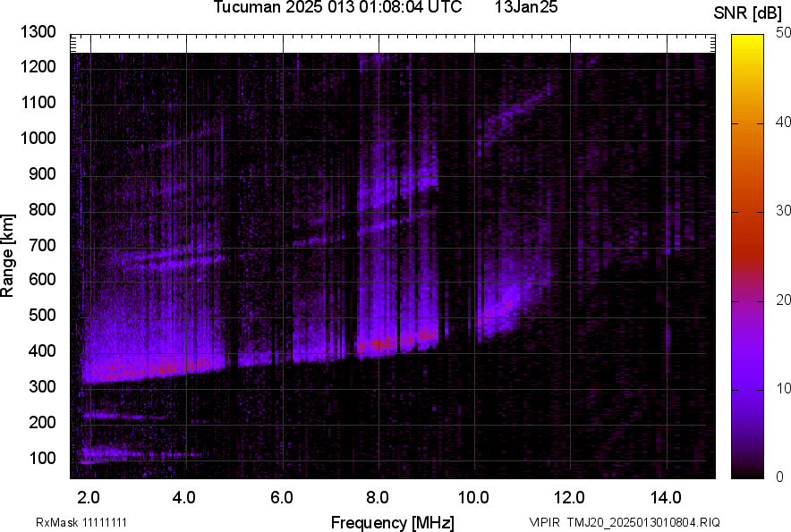Click the frequency tick label '12.0'
Image resolution: width=791 pixels, height=532 pixels.
click(569, 498)
